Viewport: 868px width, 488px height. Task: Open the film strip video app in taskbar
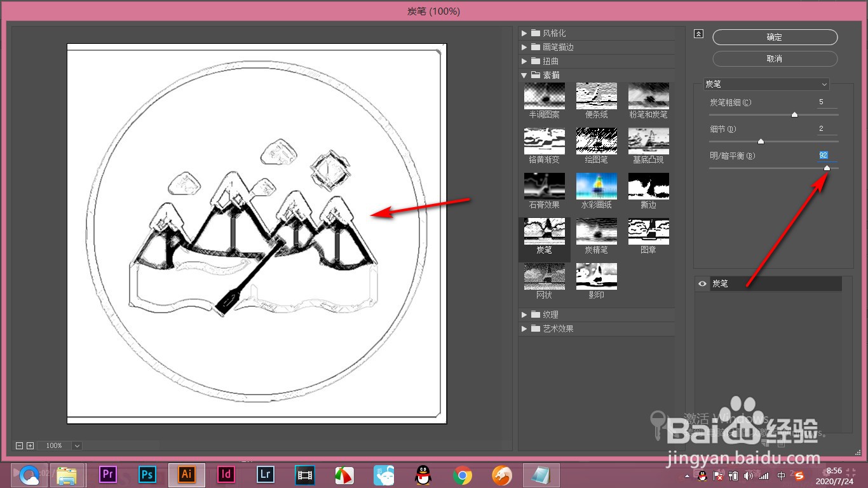(x=305, y=475)
